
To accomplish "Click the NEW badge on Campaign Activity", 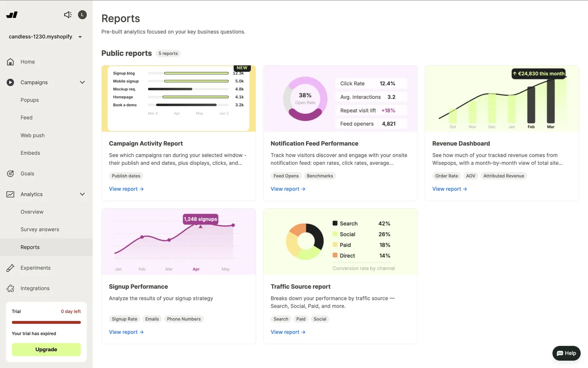I will 242,68.
